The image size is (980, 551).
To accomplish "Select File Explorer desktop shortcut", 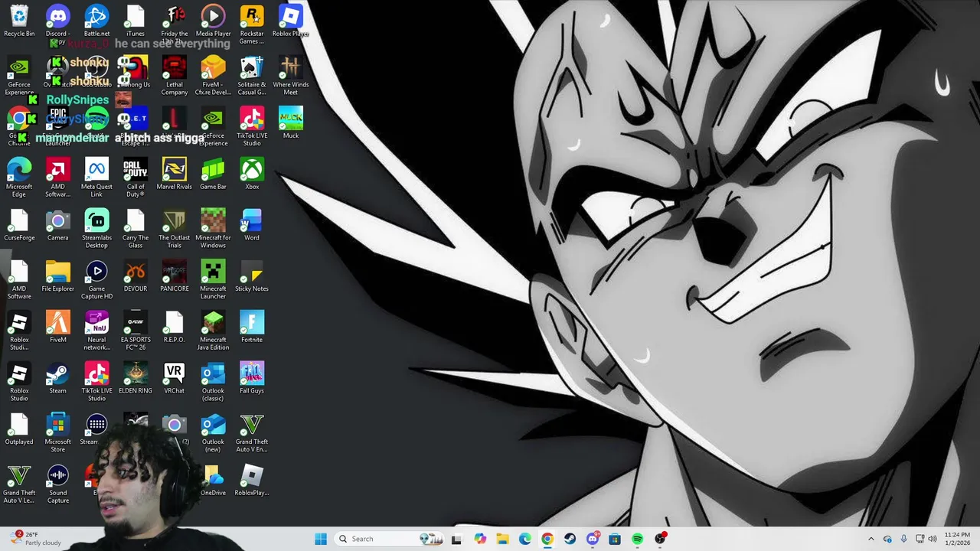I will tap(58, 276).
